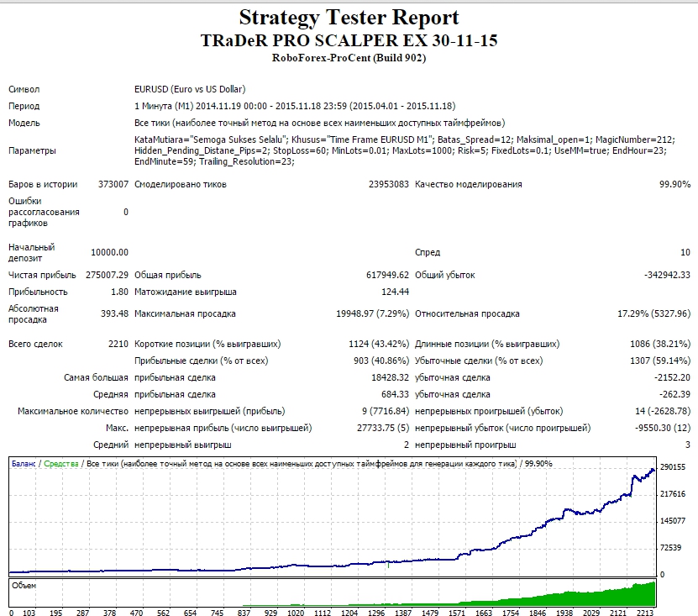Click the 'Общий убыток' label
698x616 pixels.
[444, 276]
